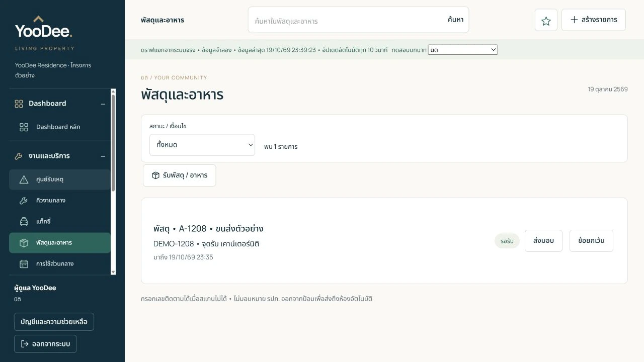Click the รับพัสดุ / อาหาร button
This screenshot has height=362, width=644.
pos(180,175)
